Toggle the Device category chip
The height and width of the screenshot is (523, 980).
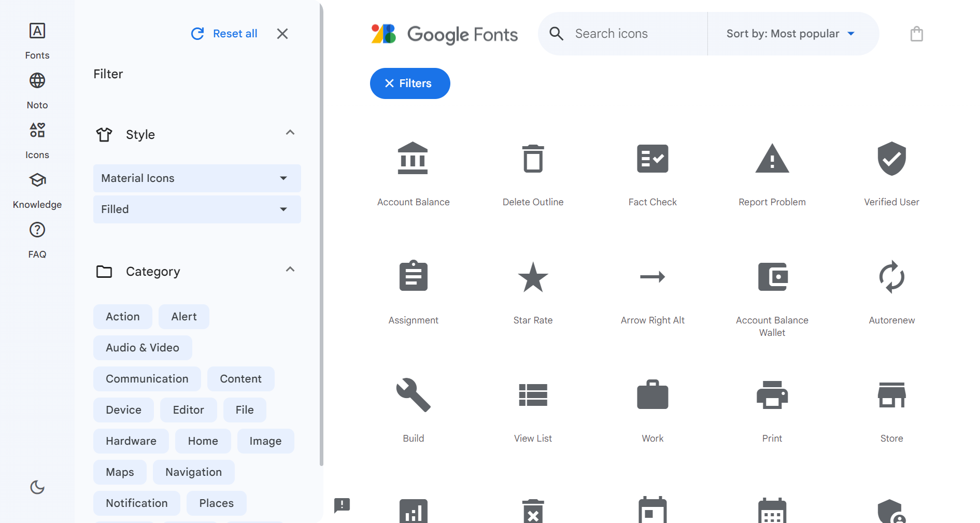point(123,410)
